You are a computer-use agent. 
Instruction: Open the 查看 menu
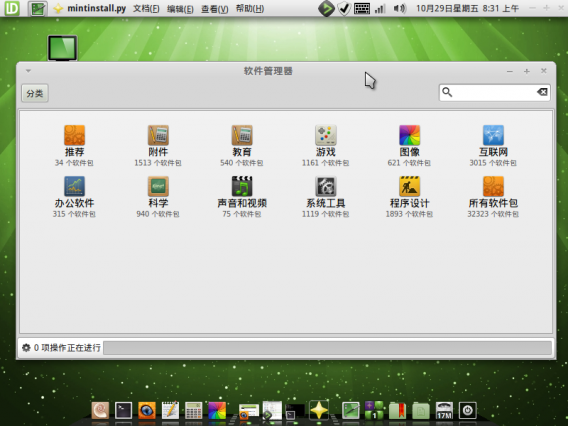214,8
